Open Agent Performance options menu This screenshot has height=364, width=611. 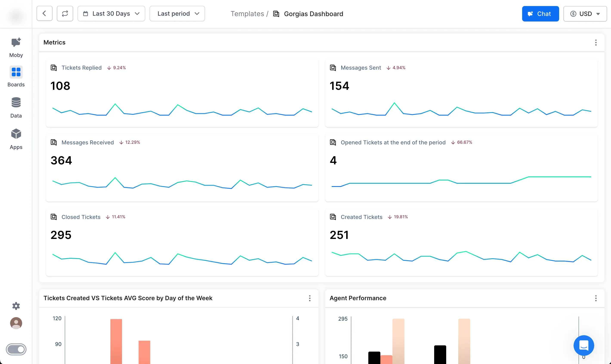(596, 298)
